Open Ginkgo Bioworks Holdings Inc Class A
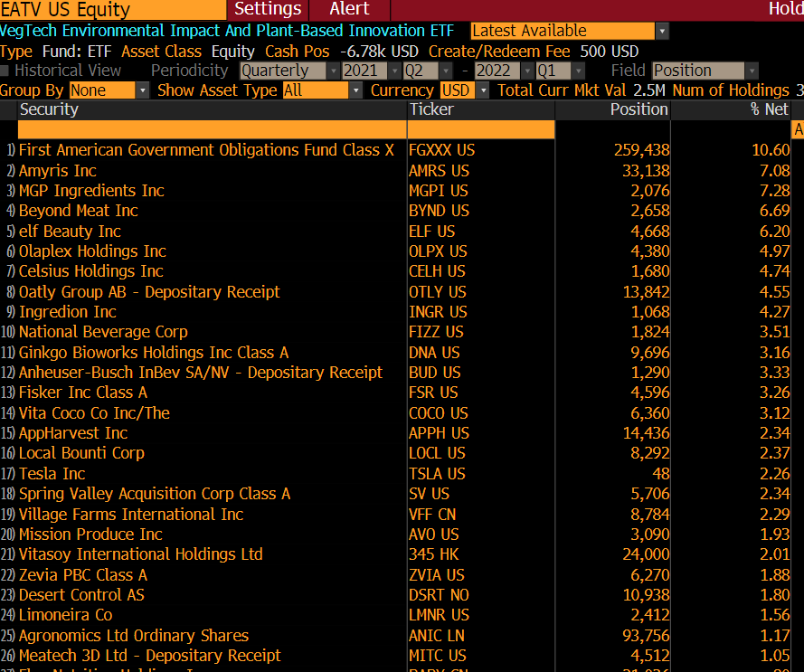This screenshot has width=804, height=672. tap(154, 352)
